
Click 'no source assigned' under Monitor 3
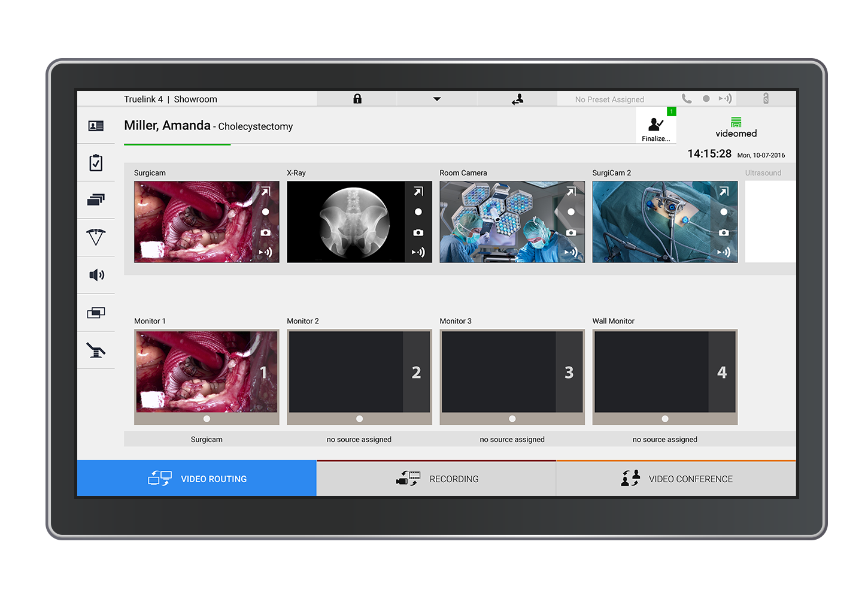point(512,440)
